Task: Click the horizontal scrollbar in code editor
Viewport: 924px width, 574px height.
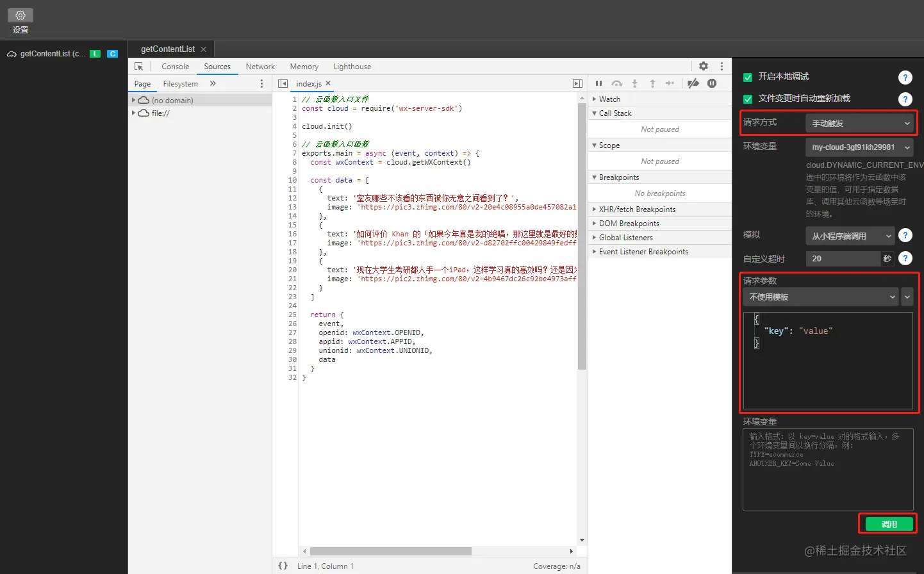Action: click(x=390, y=551)
